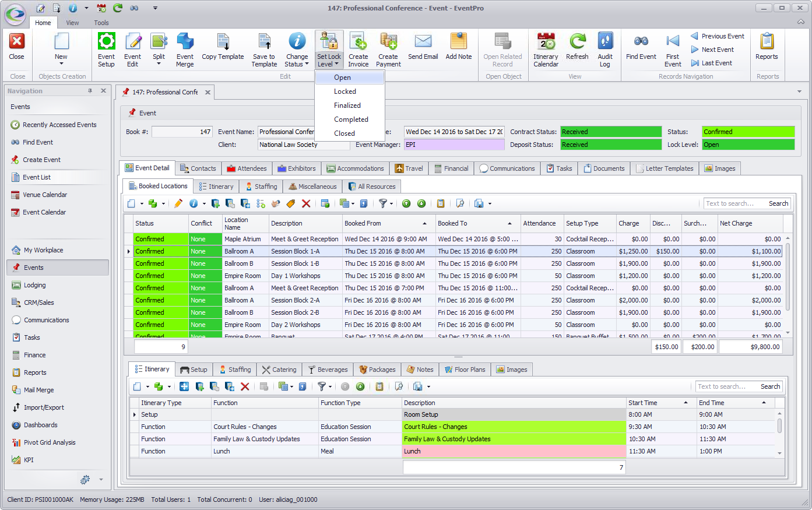Image resolution: width=812 pixels, height=510 pixels.
Task: Expand the navigation options arrow beside gear
Action: coord(101,480)
